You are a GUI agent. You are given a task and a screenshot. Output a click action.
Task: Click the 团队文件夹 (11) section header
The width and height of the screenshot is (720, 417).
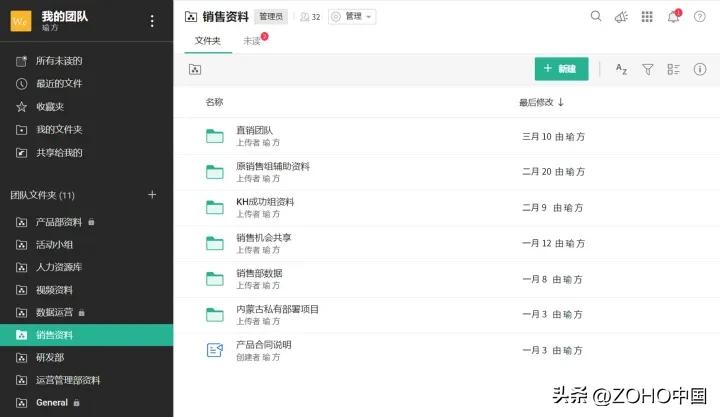[x=42, y=195]
